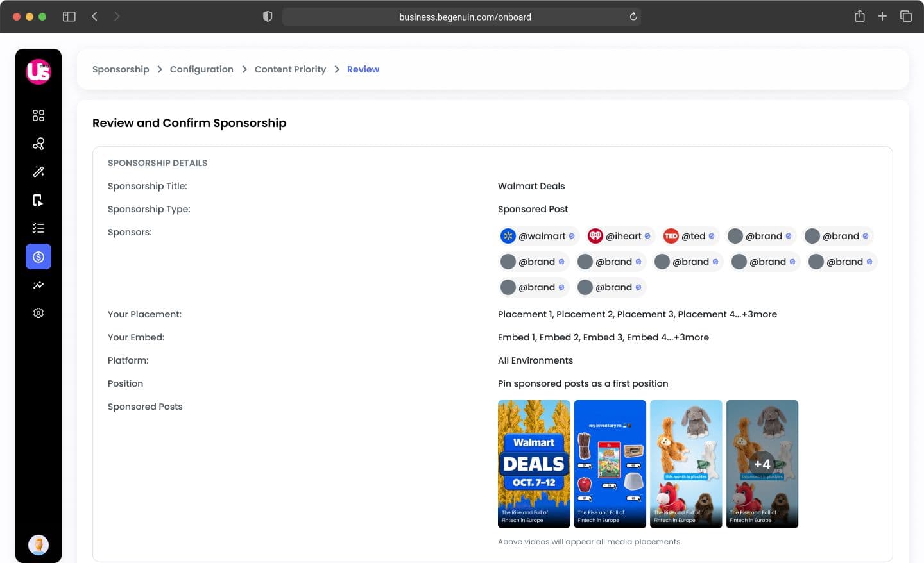Click the Genuin logo in the sidebar
Viewport: 924px width, 563px height.
pyautogui.click(x=38, y=71)
